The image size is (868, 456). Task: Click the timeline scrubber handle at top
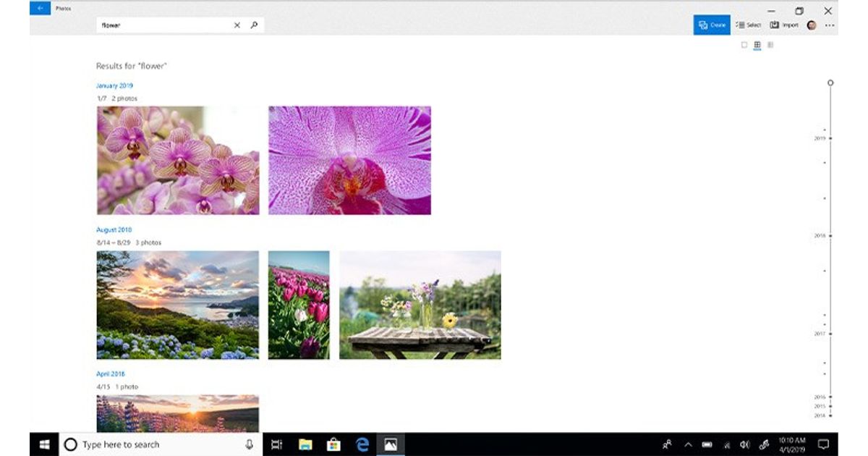pyautogui.click(x=830, y=83)
